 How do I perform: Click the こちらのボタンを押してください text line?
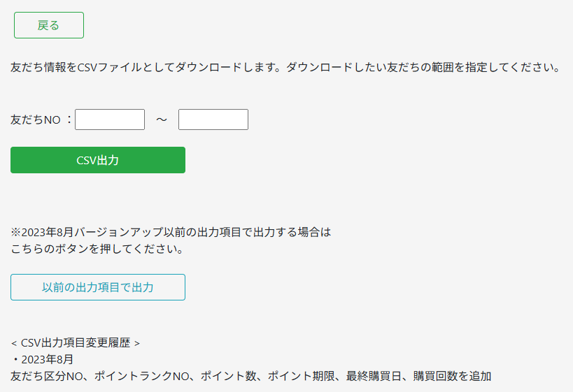(97, 249)
